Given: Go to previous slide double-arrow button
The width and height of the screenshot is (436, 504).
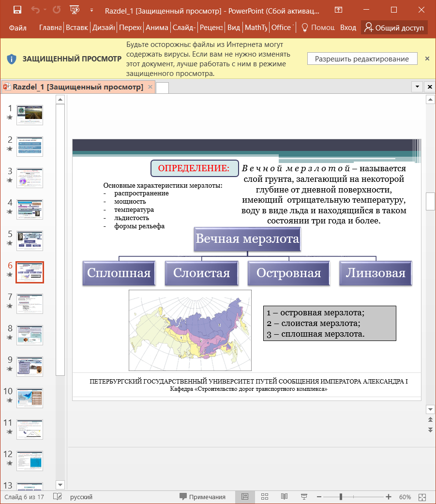Looking at the screenshot, I should [430, 419].
